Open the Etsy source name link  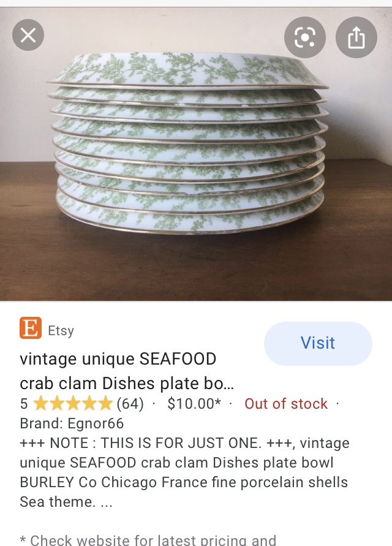[x=61, y=330]
